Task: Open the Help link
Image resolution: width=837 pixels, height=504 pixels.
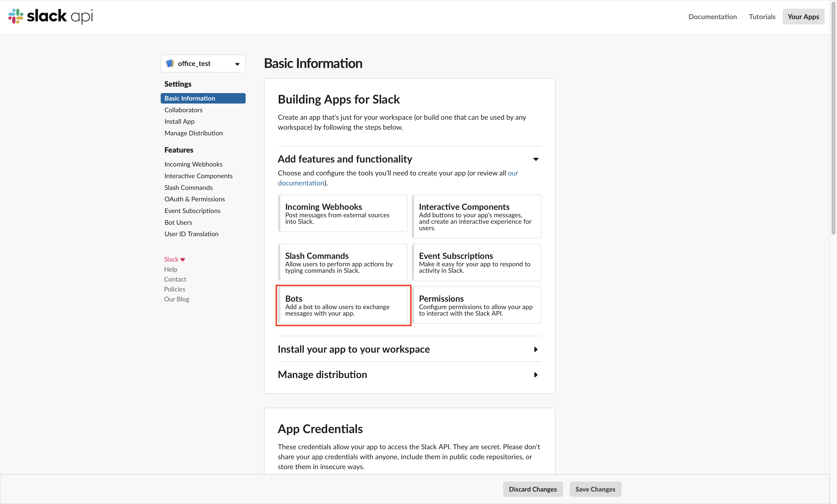Action: coord(171,269)
